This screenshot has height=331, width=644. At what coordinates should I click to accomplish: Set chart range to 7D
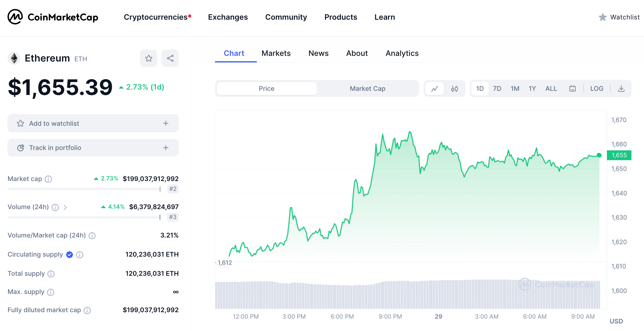(x=497, y=89)
